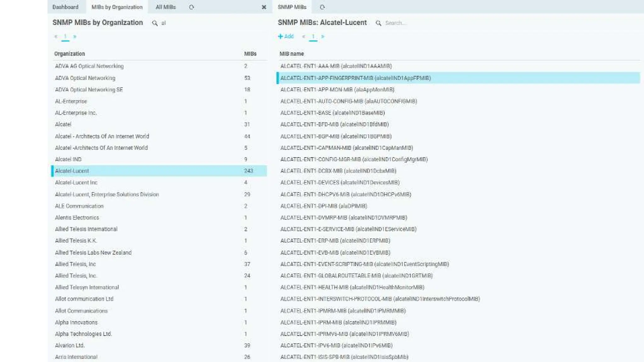The height and width of the screenshot is (362, 644).
Task: Go to previous page in MIB list
Action: (x=303, y=36)
